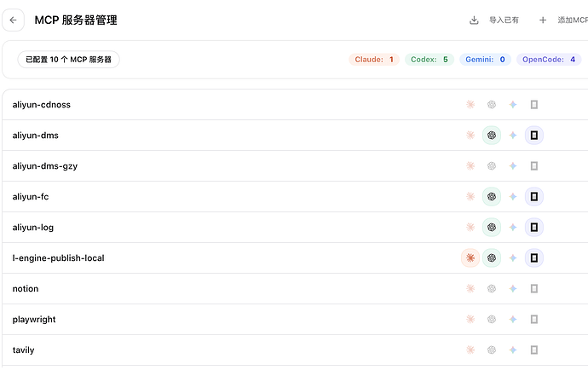
Task: Enable Codex for playwright
Action: [492, 320]
